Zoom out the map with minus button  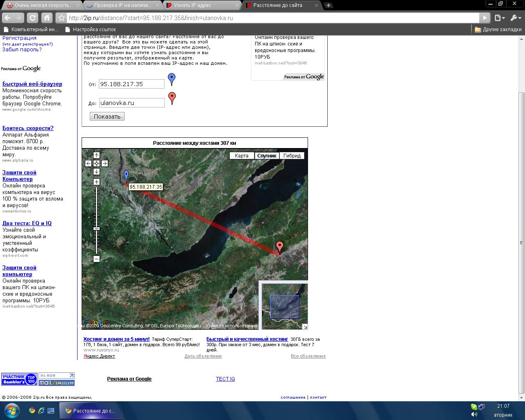coord(96,259)
